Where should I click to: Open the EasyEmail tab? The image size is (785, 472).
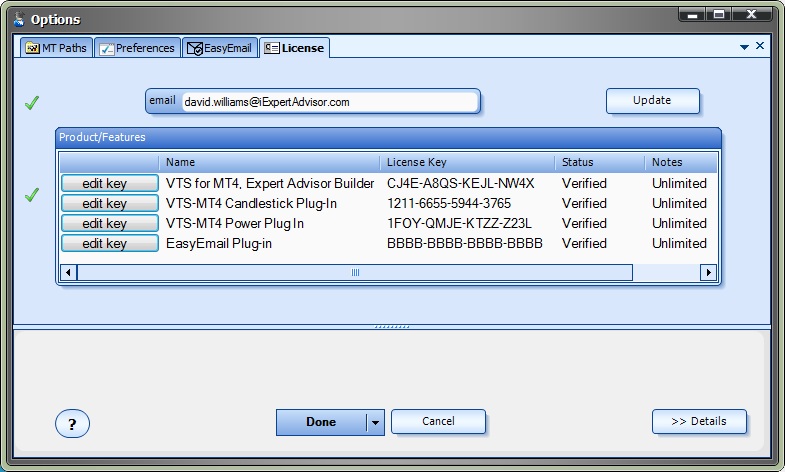tap(220, 48)
